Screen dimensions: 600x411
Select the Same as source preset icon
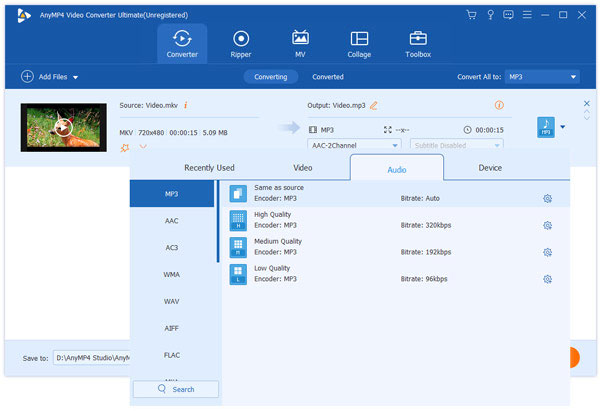238,194
